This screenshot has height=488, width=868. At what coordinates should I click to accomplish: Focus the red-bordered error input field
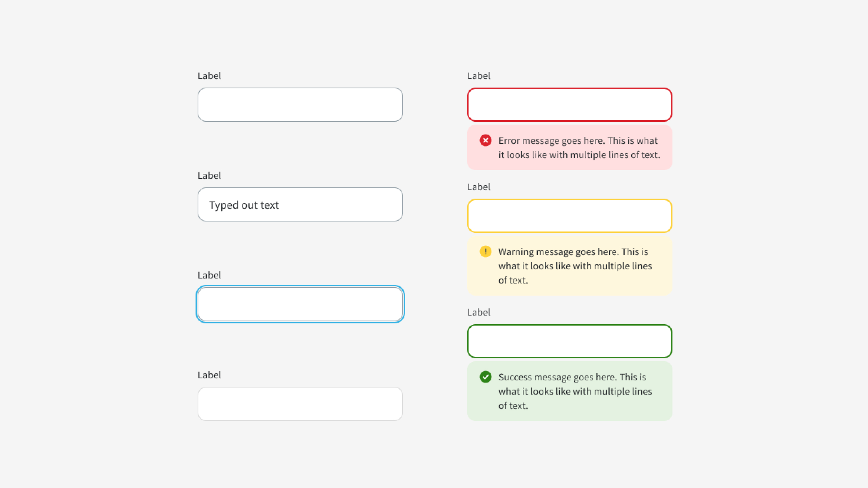(569, 105)
